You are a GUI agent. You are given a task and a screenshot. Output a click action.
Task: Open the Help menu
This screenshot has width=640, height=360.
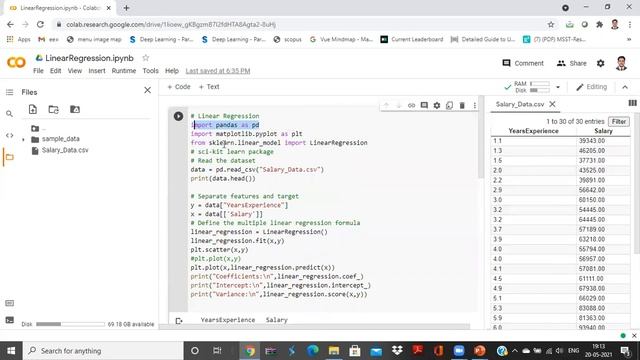coord(172,71)
